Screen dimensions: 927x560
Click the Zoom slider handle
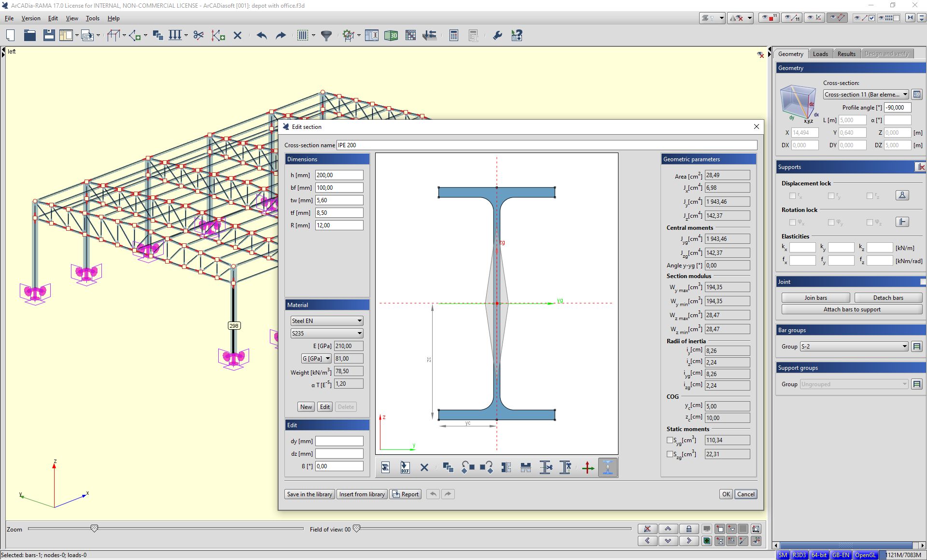pos(95,529)
